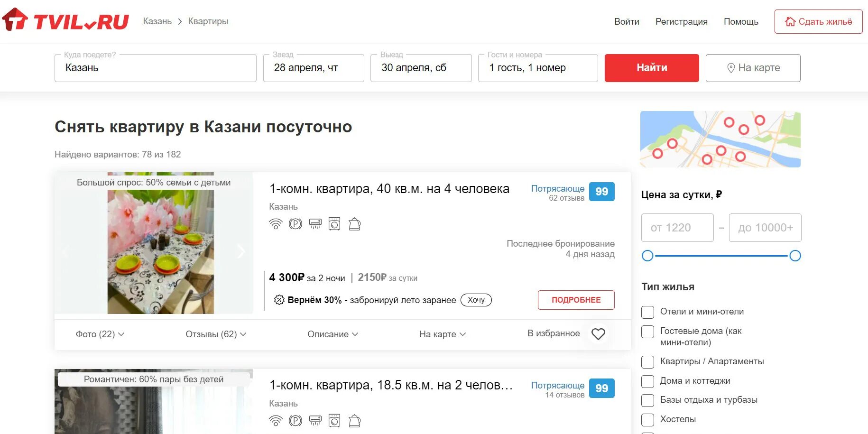The width and height of the screenshot is (868, 434).
Task: Check Квартиры / Апартаменты filter
Action: [x=647, y=362]
